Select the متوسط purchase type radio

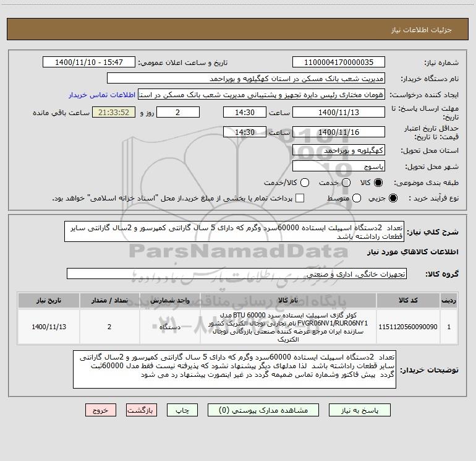tap(357, 198)
